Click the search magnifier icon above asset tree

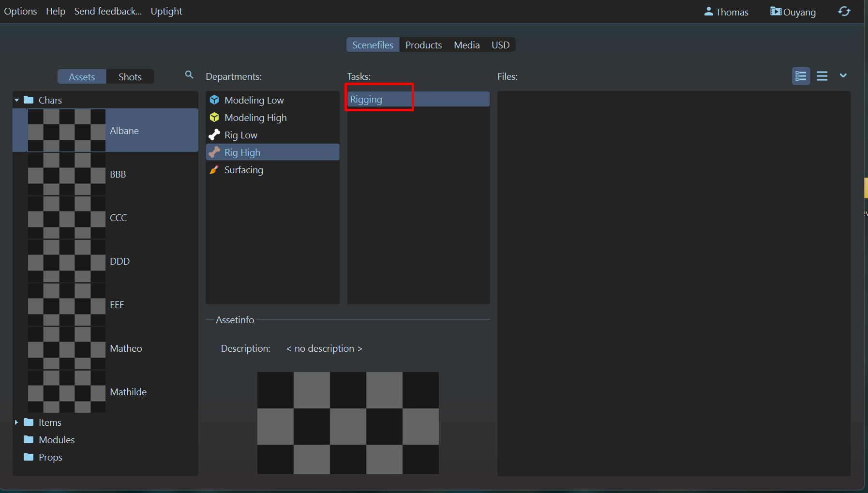(189, 75)
